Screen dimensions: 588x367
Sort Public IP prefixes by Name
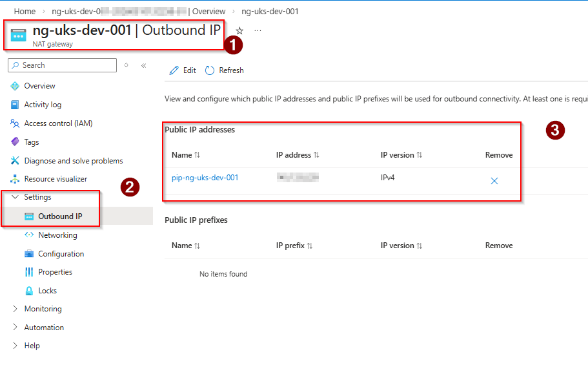pos(198,246)
